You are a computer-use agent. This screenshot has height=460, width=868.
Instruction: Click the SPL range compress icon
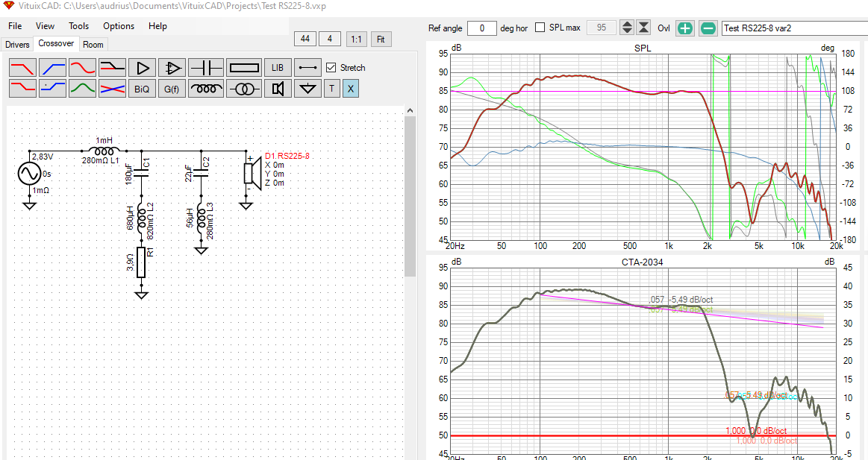pos(643,28)
